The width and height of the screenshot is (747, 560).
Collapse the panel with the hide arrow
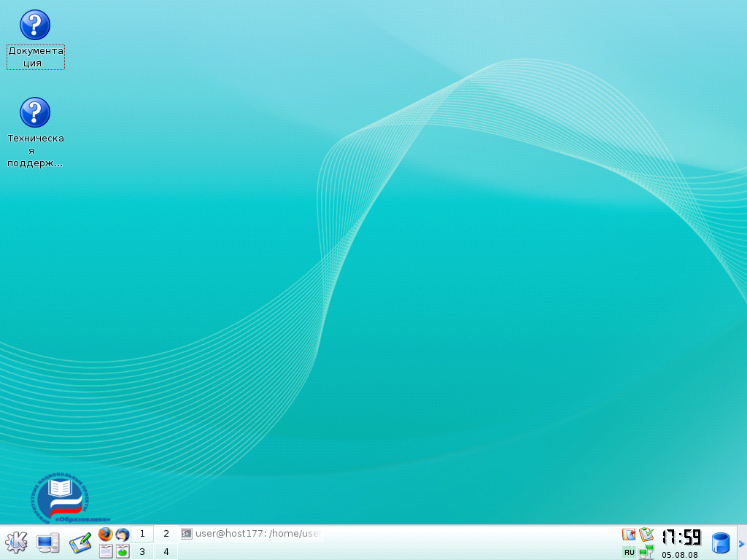tap(741, 542)
